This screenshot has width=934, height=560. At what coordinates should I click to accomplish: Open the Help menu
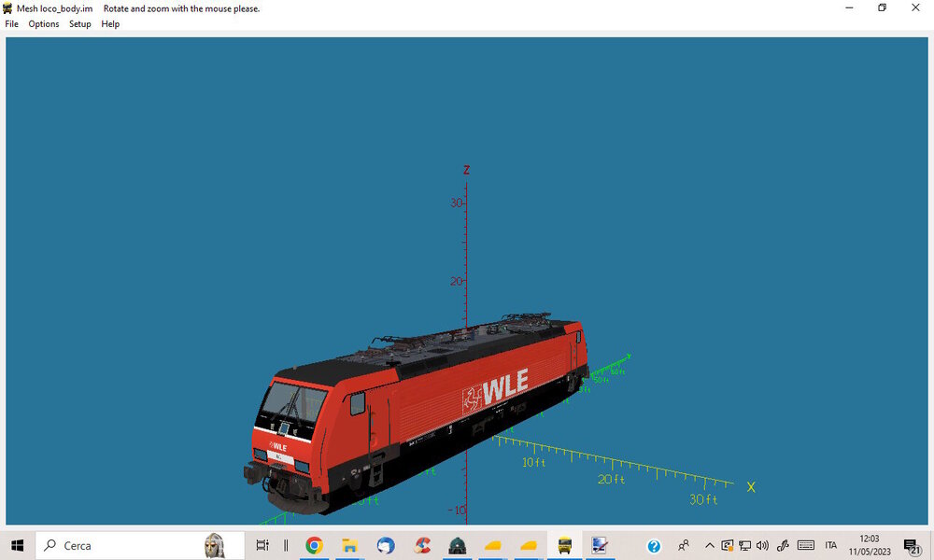point(110,24)
